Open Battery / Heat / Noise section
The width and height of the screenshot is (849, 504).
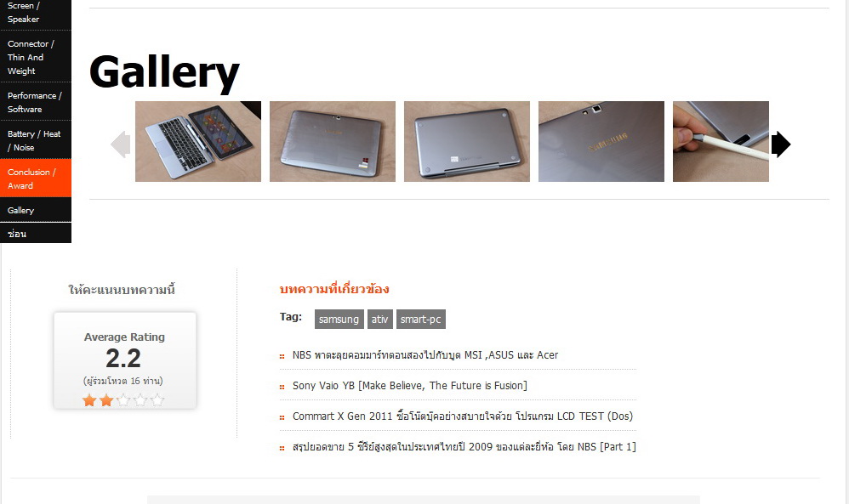36,140
